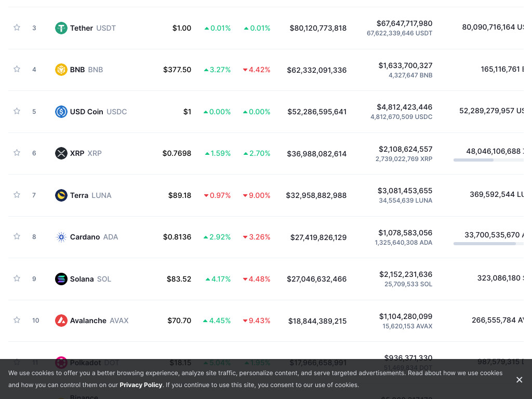Mark Terra LUNA as favorite star
The height and width of the screenshot is (399, 532).
17,195
